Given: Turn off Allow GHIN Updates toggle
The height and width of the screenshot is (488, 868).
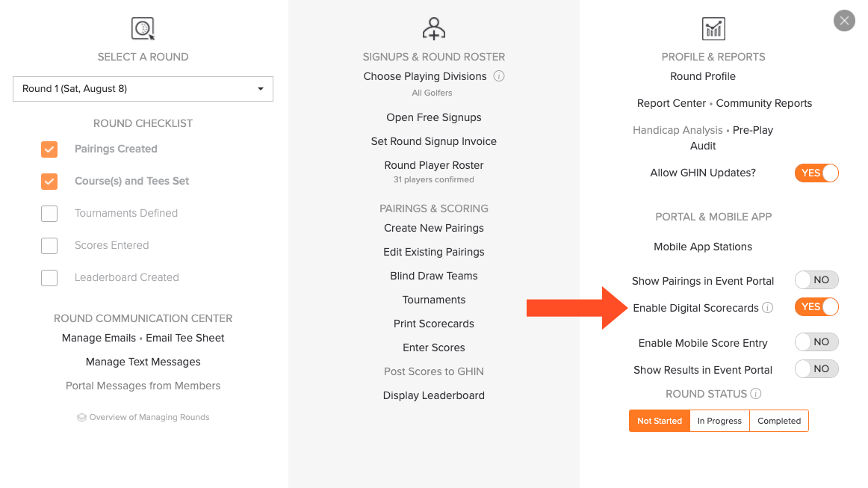Looking at the screenshot, I should pyautogui.click(x=816, y=173).
